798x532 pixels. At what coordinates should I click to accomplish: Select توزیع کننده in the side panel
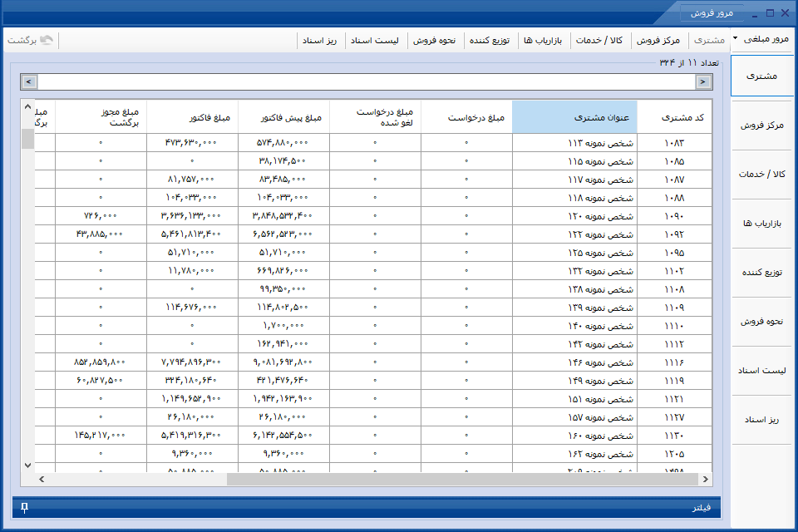point(762,273)
